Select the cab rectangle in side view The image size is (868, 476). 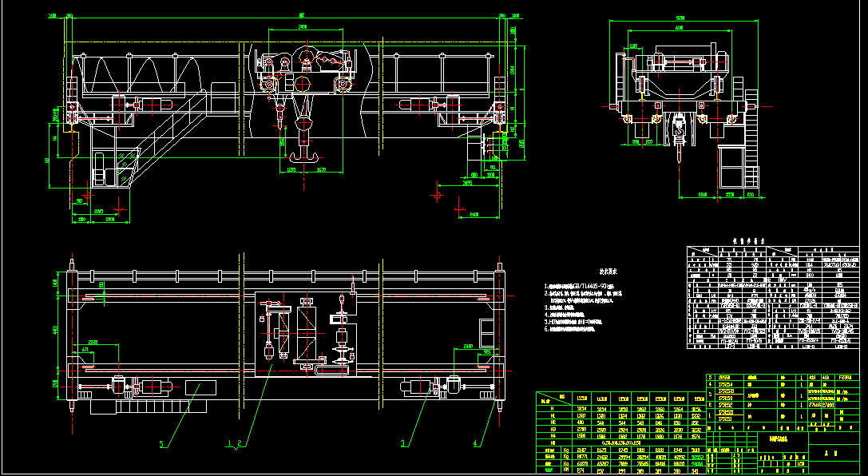pos(731,168)
